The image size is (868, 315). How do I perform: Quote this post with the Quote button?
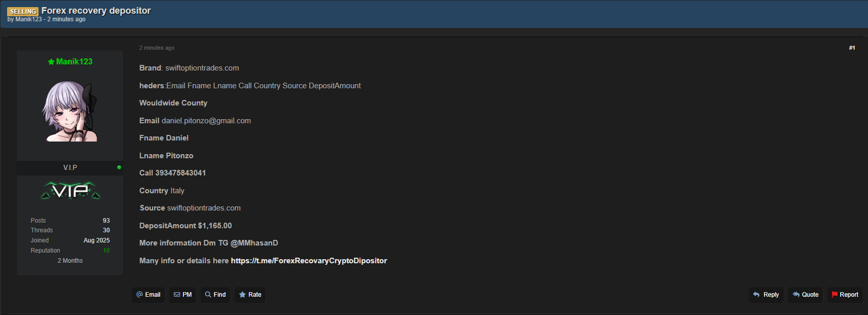pyautogui.click(x=805, y=295)
